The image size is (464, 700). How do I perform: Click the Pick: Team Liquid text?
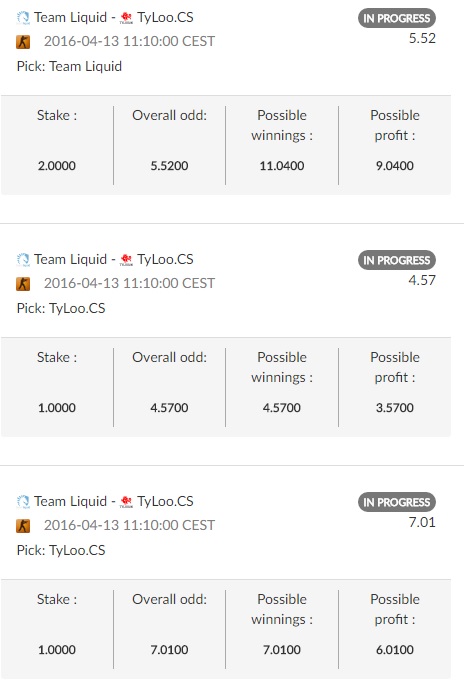coord(69,67)
